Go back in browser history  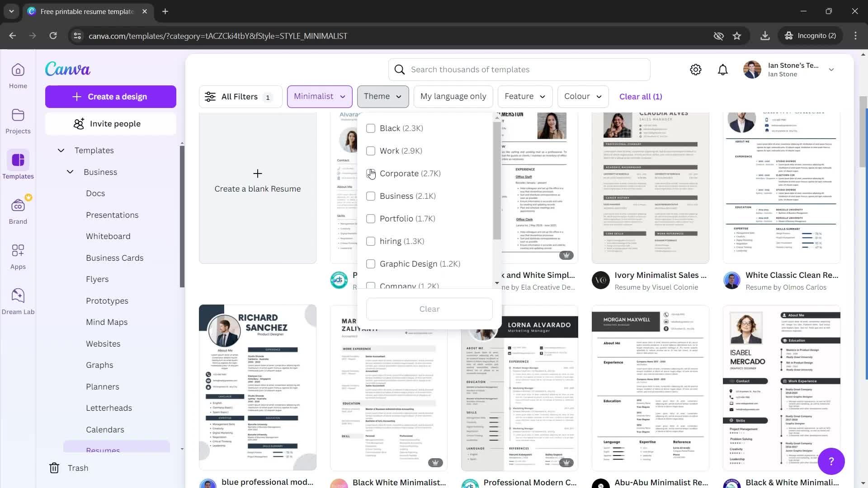tap(13, 36)
